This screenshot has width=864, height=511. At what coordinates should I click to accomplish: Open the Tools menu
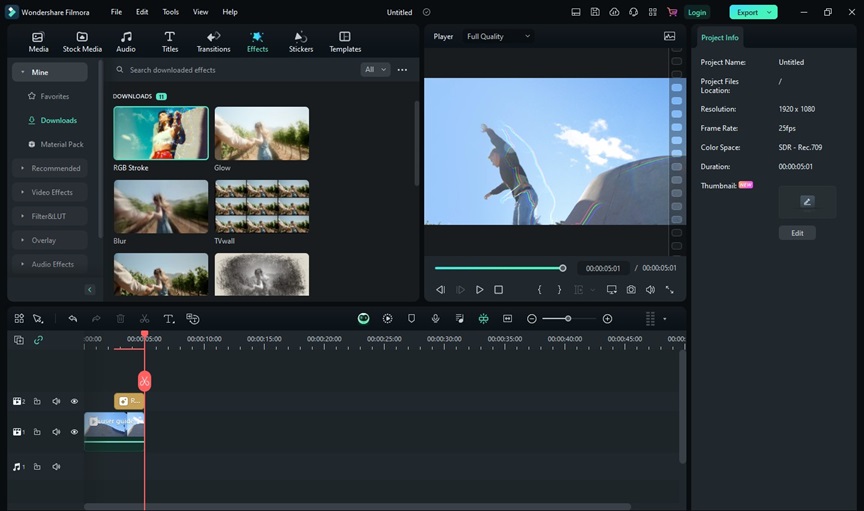(x=171, y=12)
